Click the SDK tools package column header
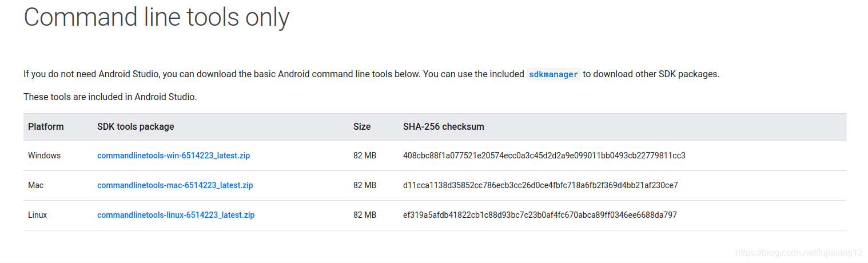 point(136,126)
